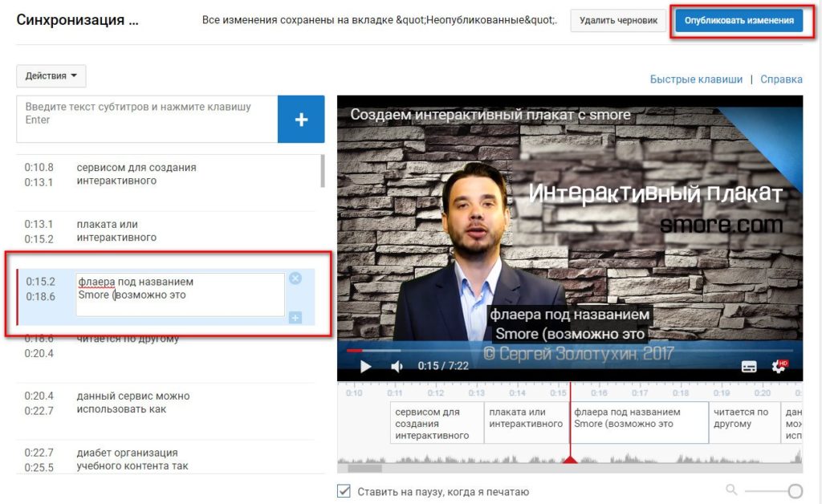
Task: Open video settings gear
Action: tap(778, 367)
